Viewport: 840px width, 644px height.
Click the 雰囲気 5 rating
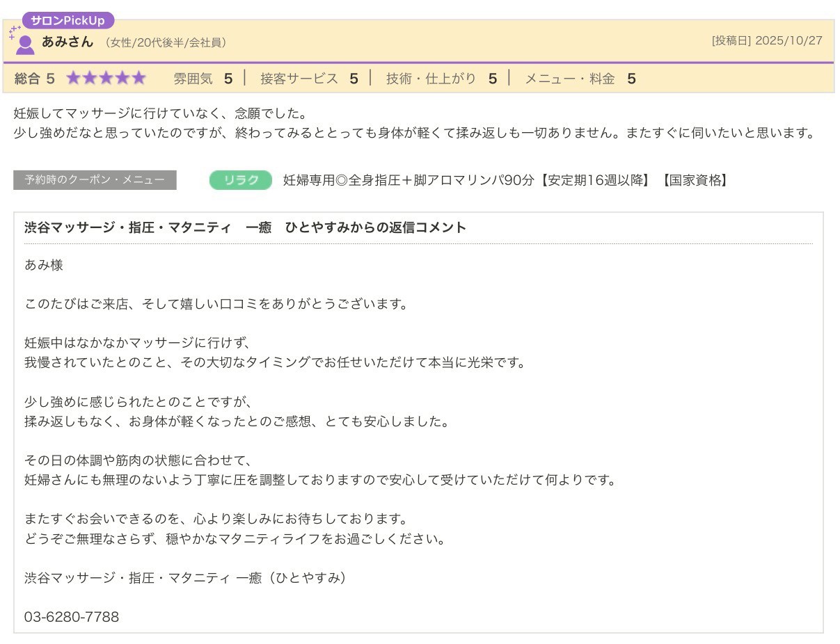pyautogui.click(x=203, y=79)
